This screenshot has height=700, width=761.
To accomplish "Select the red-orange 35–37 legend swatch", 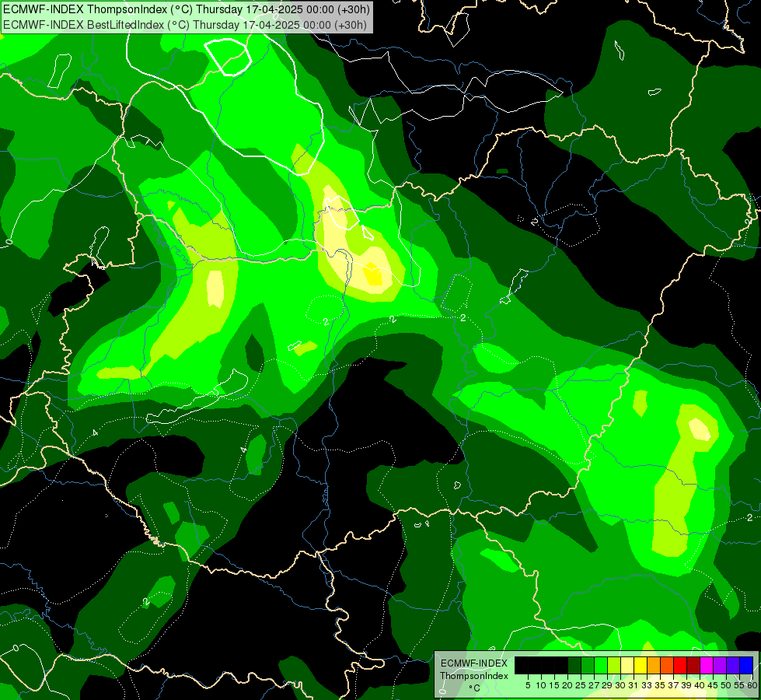I will click(x=667, y=665).
